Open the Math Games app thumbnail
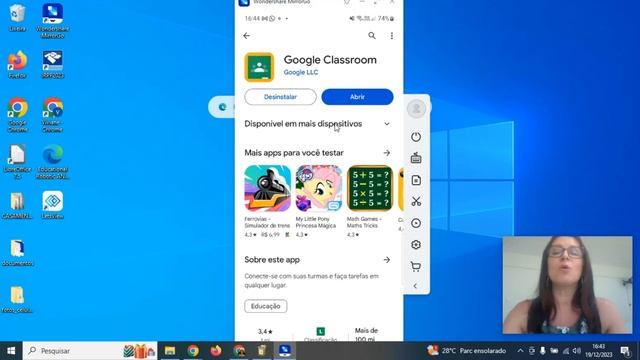This screenshot has height=360, width=640. (370, 188)
